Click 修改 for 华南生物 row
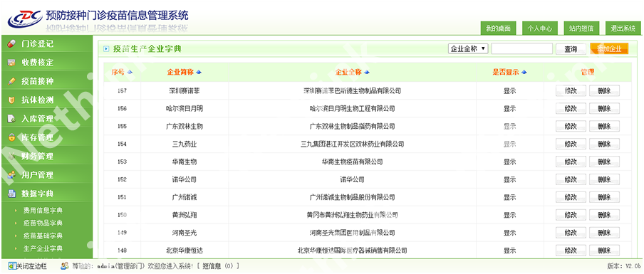This screenshot has width=644, height=274. click(571, 162)
